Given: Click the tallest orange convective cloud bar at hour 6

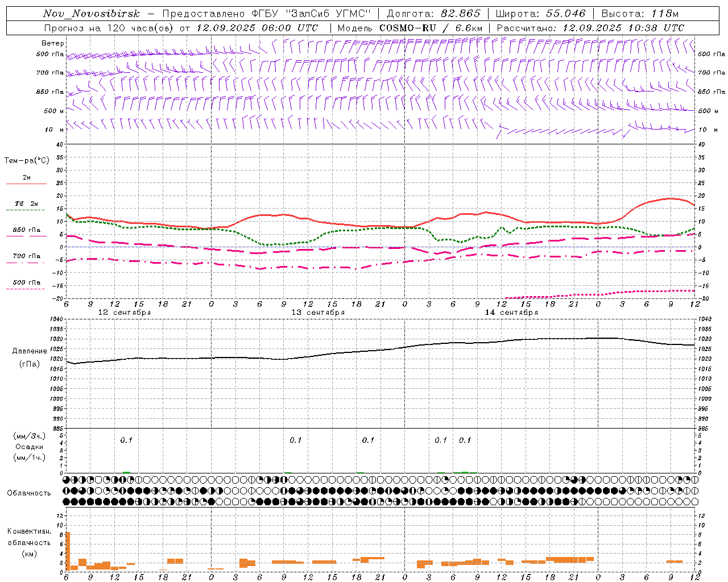Looking at the screenshot, I should point(68,551).
